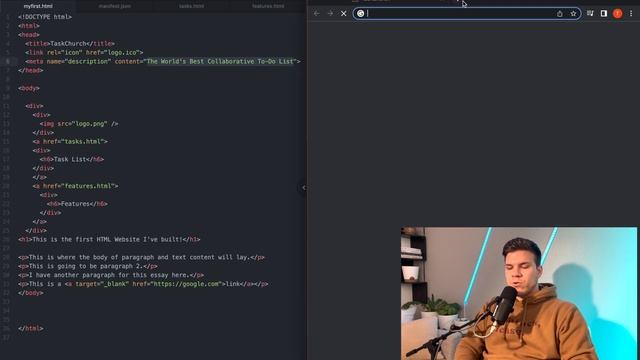Click the "Features" h6 heading text
640x360 pixels.
(75, 204)
